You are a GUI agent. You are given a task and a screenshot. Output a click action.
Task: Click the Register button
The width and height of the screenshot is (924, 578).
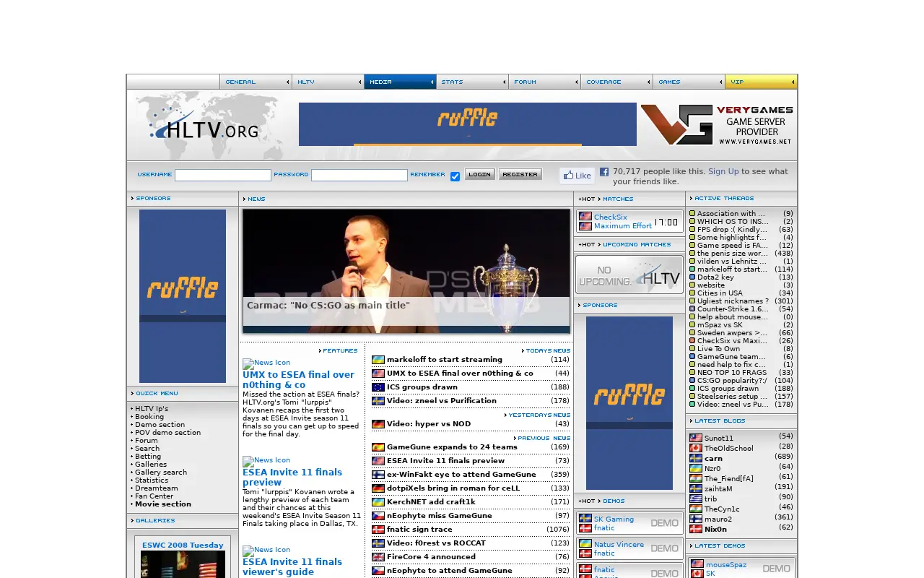point(520,174)
